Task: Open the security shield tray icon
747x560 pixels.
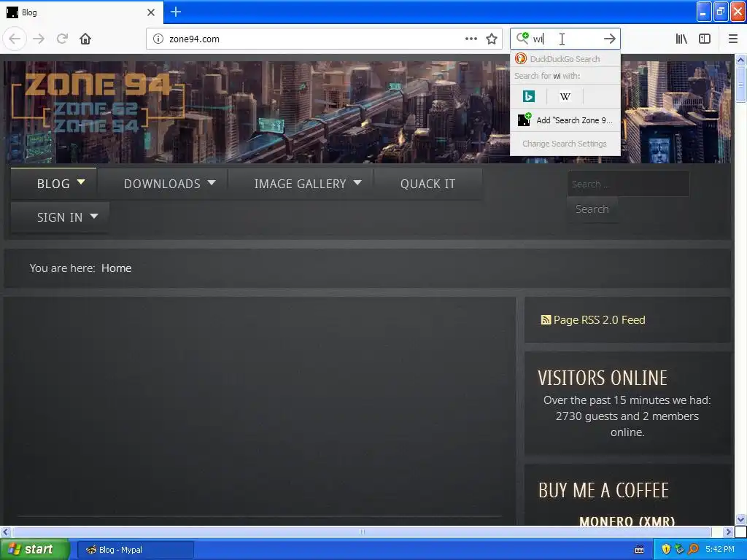Action: 666,550
